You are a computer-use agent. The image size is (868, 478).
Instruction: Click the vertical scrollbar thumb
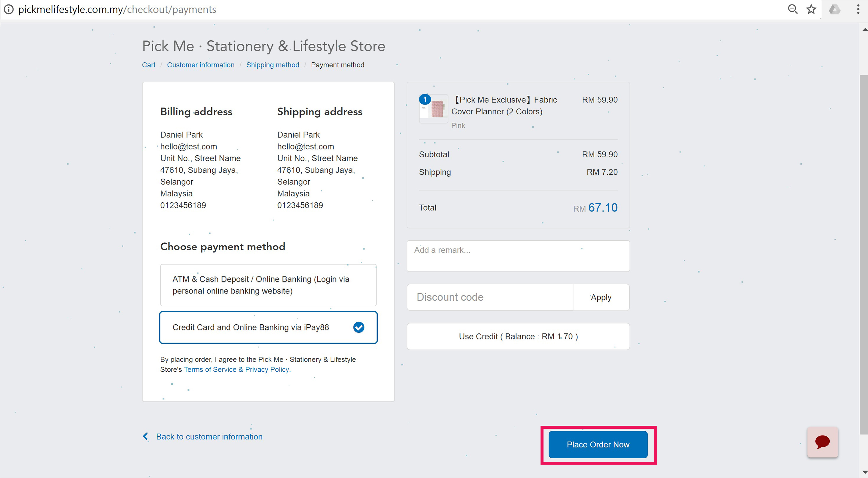tap(864, 254)
